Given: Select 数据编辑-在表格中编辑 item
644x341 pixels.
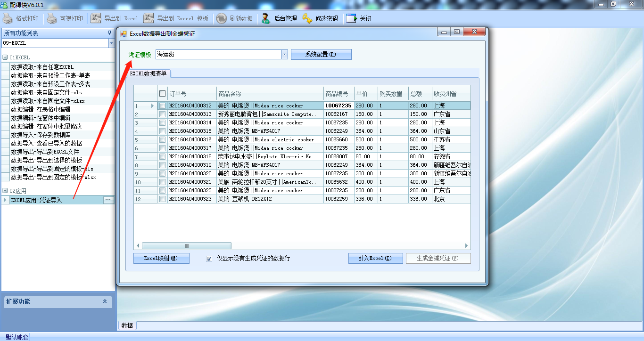Looking at the screenshot, I should pyautogui.click(x=41, y=109).
